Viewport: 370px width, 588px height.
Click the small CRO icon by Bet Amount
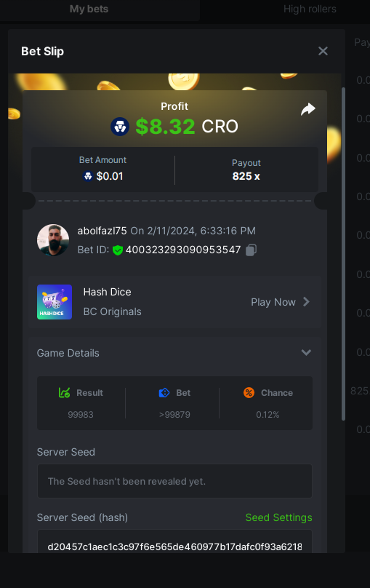(x=88, y=176)
